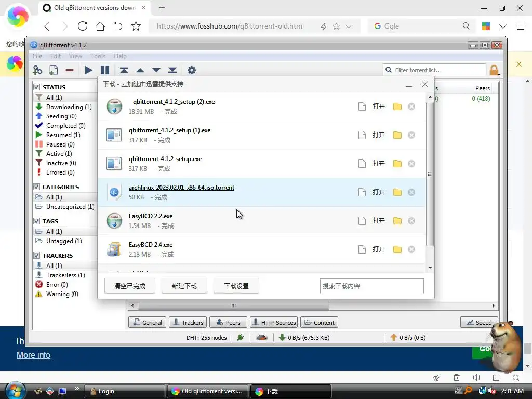Resume torrents with the play icon
This screenshot has width=532, height=399.
tap(88, 70)
